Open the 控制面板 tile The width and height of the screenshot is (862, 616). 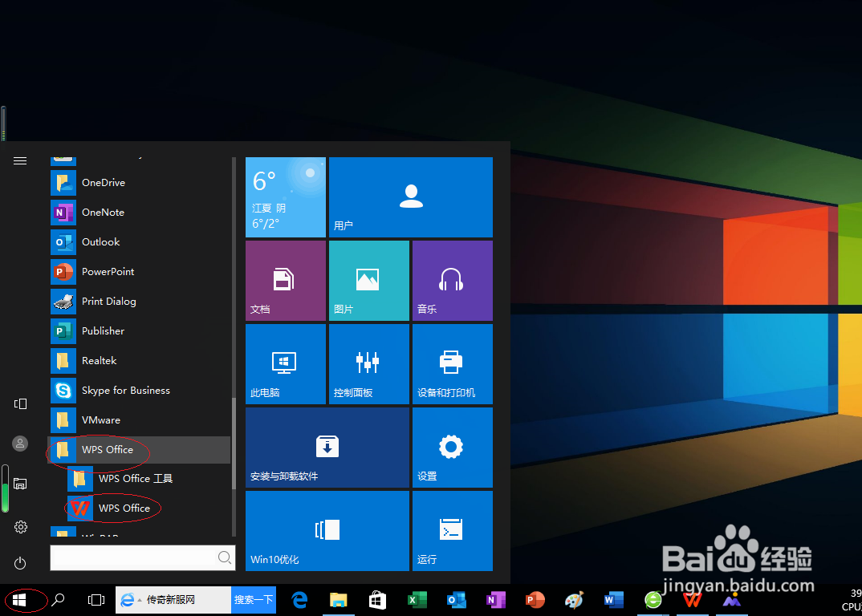[x=369, y=364]
